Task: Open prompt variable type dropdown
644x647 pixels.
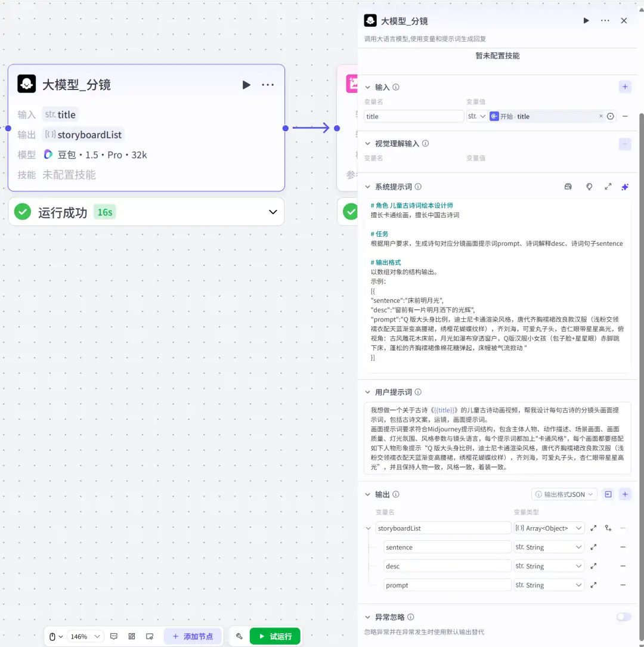Action: click(x=549, y=585)
